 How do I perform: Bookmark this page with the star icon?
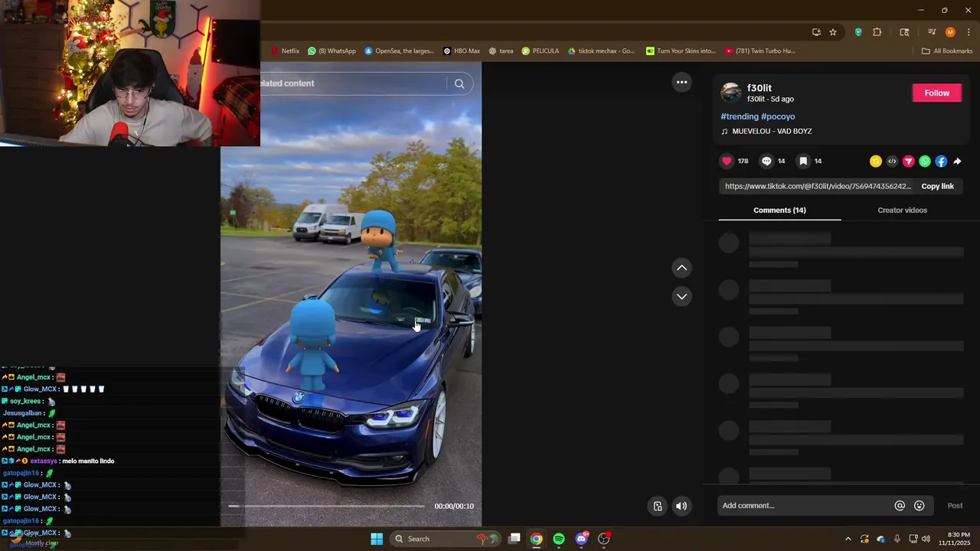[x=833, y=32]
